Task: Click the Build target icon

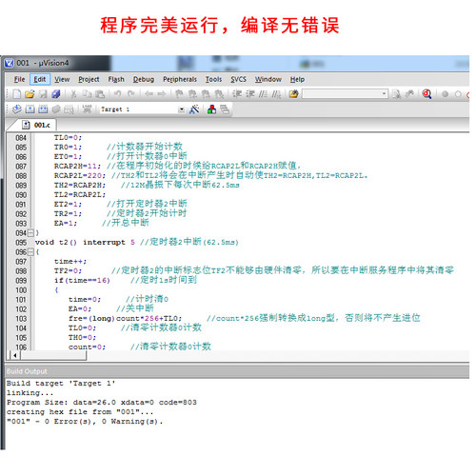Action: tap(30, 109)
